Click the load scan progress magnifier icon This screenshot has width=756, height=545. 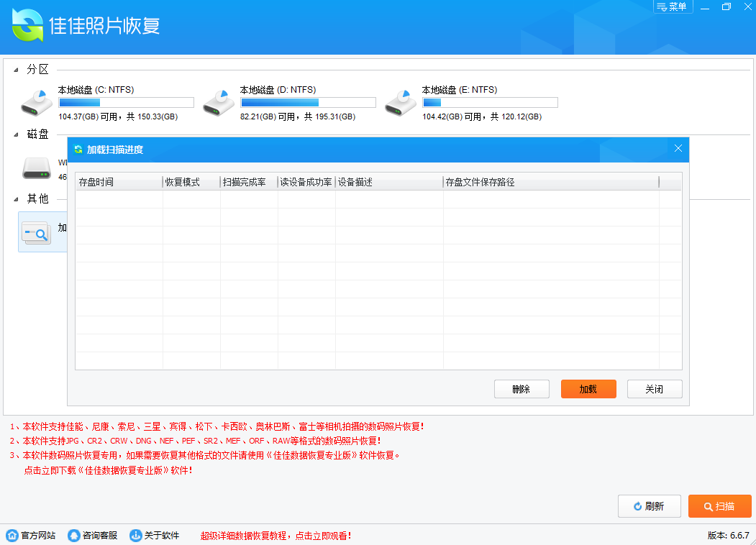click(x=35, y=232)
